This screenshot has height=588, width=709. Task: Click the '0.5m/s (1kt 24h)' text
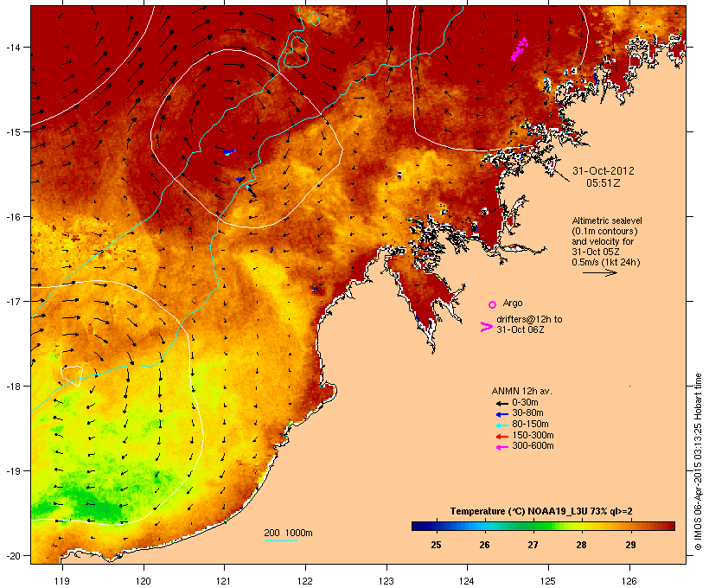pyautogui.click(x=606, y=262)
